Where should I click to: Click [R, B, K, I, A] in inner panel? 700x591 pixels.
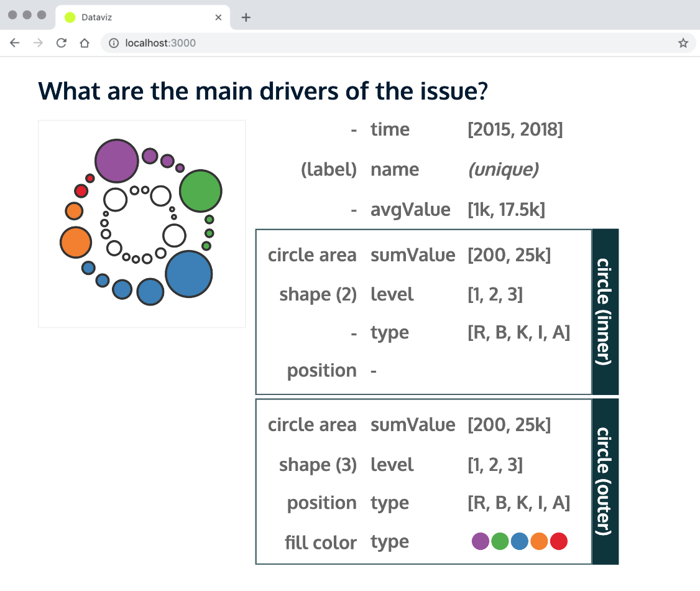tap(518, 333)
